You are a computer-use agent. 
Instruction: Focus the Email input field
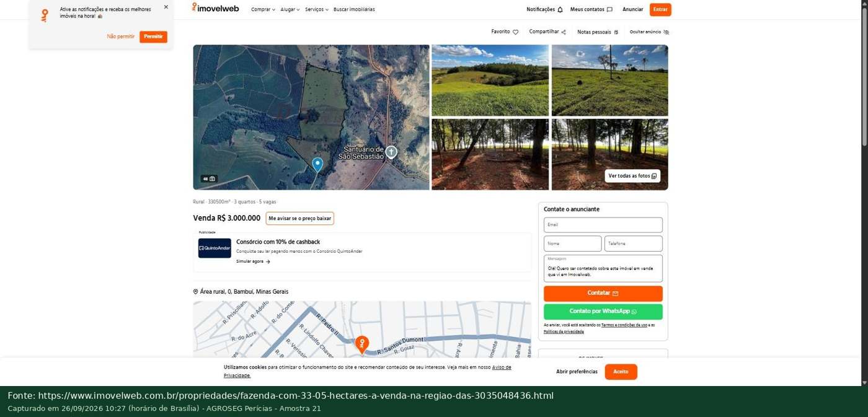[603, 225]
